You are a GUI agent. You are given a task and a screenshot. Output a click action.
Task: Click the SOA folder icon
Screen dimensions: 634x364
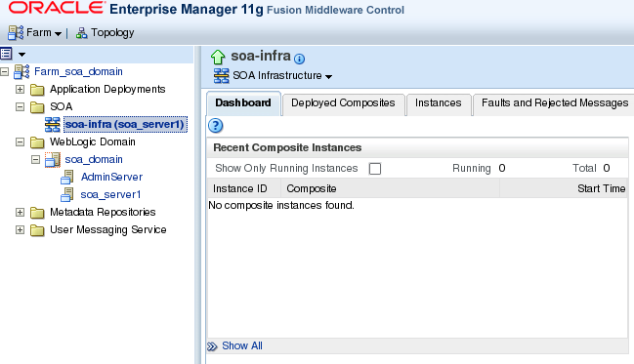point(37,107)
